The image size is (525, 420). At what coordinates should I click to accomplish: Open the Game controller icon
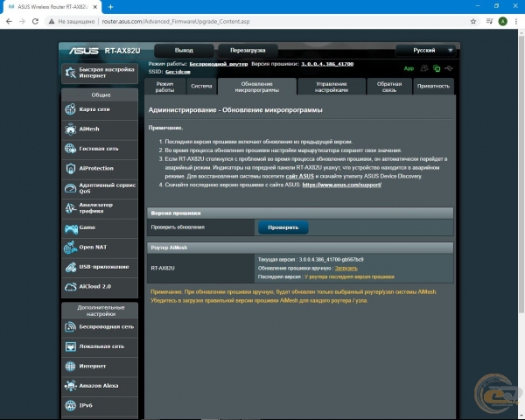[71, 228]
